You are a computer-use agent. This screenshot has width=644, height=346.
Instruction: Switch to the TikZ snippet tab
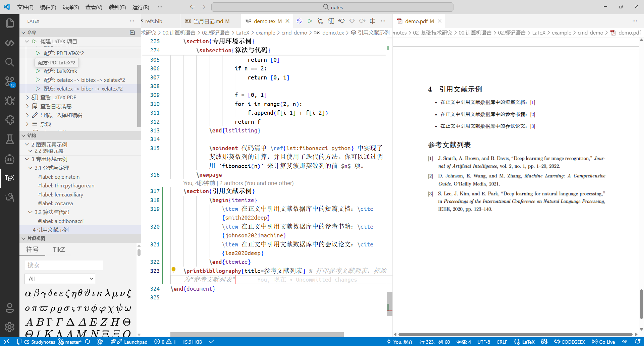[59, 249]
